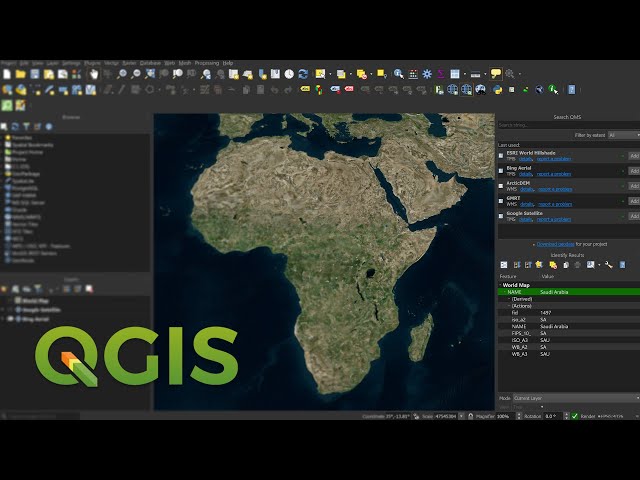The width and height of the screenshot is (640, 480).
Task: Click Add button for Bing Aerial
Action: [x=634, y=171]
